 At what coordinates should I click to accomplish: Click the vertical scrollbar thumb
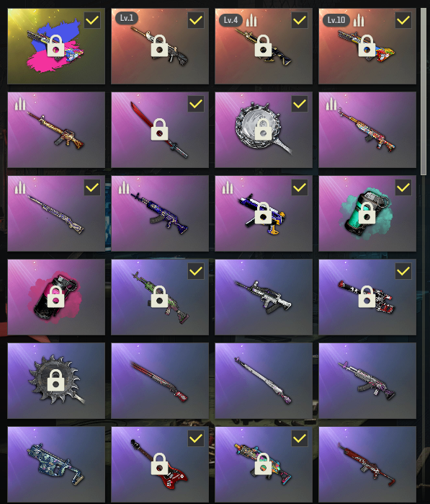pyautogui.click(x=424, y=92)
